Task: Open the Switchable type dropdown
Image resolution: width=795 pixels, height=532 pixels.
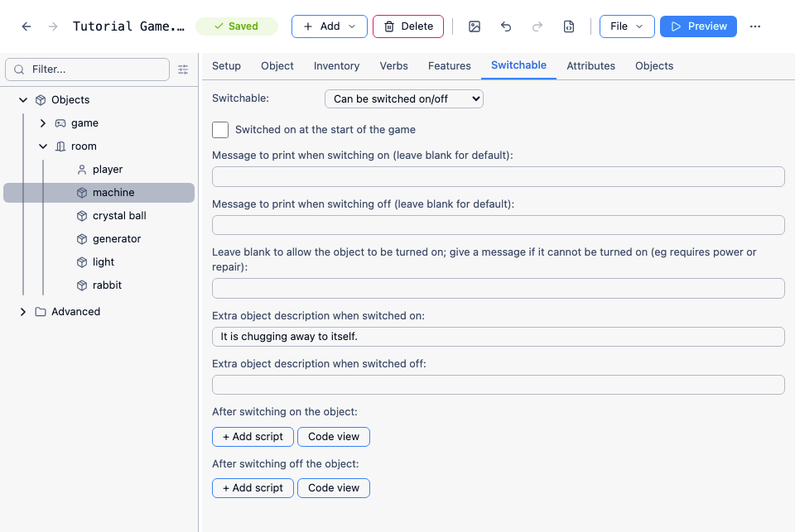Action: tap(404, 98)
